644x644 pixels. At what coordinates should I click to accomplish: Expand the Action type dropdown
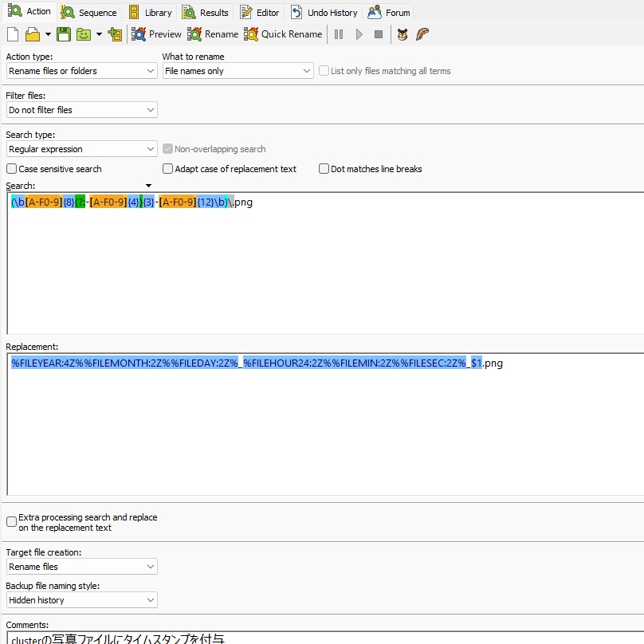click(82, 71)
